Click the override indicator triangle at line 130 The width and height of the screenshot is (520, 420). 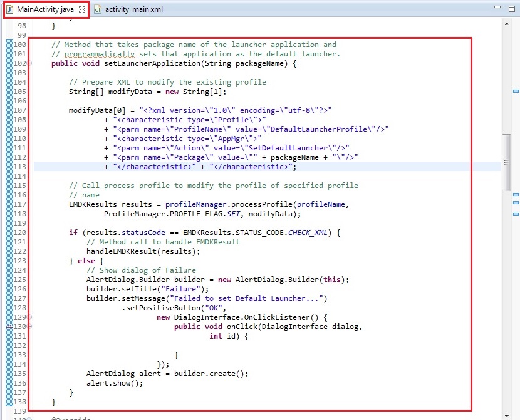click(9, 327)
